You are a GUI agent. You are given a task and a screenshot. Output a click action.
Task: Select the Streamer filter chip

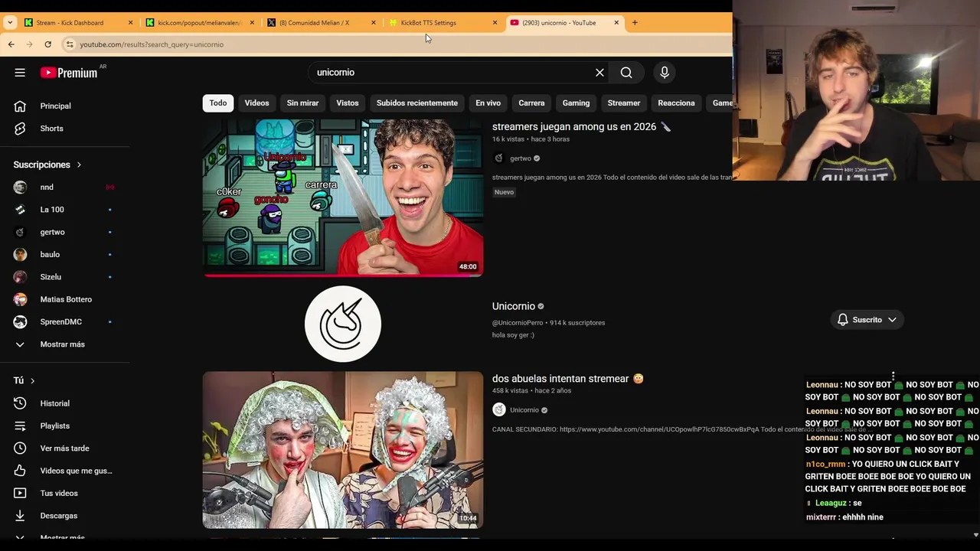tap(624, 103)
